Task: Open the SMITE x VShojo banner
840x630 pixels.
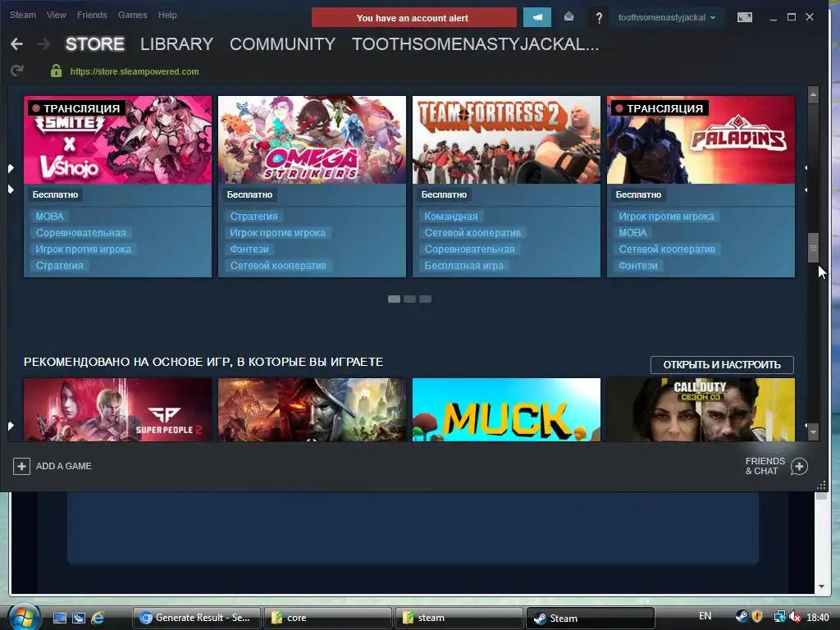Action: pyautogui.click(x=118, y=139)
